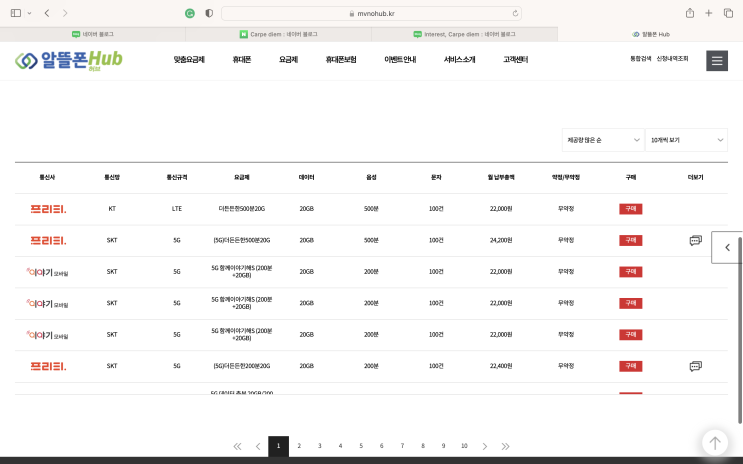Go to page 7
The height and width of the screenshot is (464, 743).
point(402,446)
